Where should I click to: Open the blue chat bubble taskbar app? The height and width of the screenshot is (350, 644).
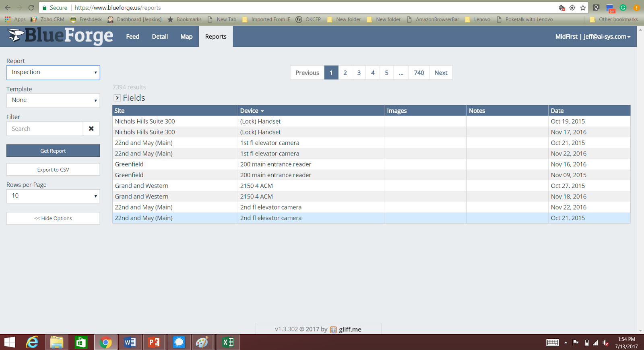tap(179, 342)
